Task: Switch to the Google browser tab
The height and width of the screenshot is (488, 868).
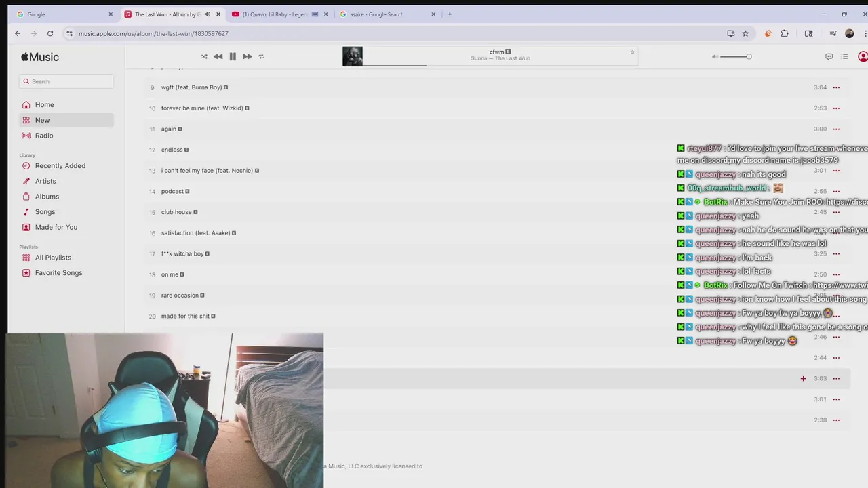Action: pos(64,14)
